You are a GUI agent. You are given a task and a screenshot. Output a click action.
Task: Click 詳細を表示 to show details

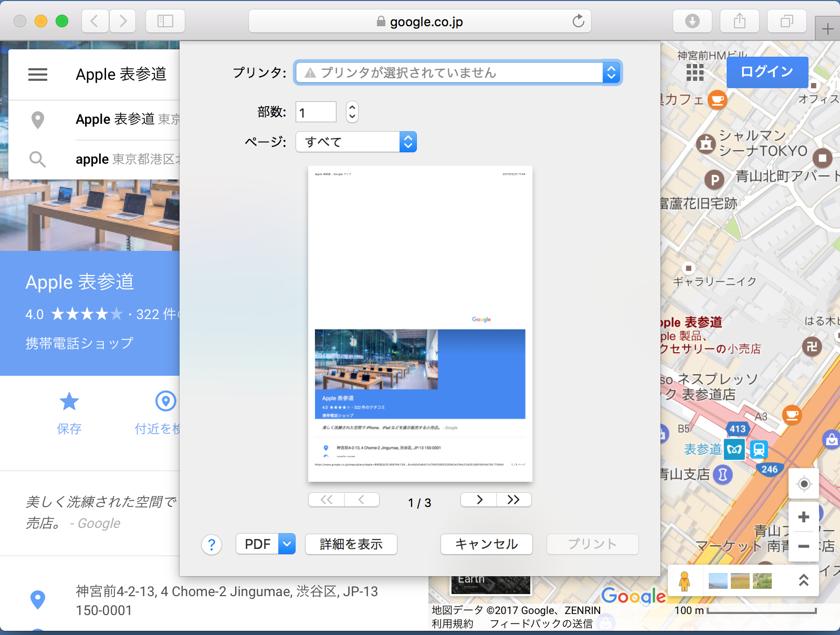pyautogui.click(x=351, y=544)
